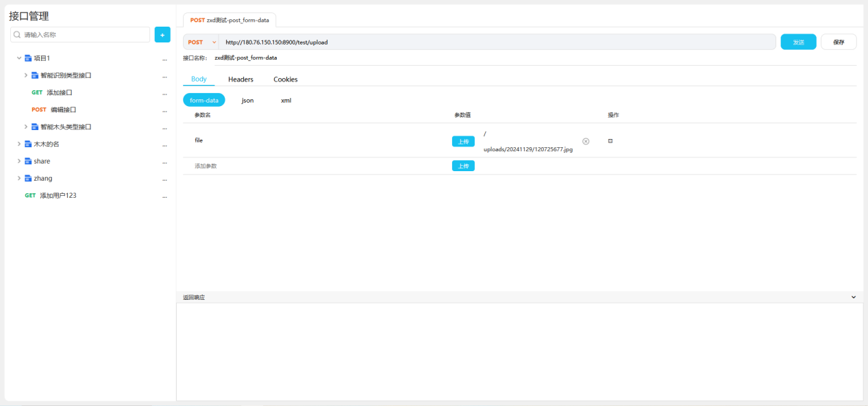Viewport: 868px width, 406px height.
Task: Clear the uploaded file path with the circled X
Action: (x=586, y=141)
